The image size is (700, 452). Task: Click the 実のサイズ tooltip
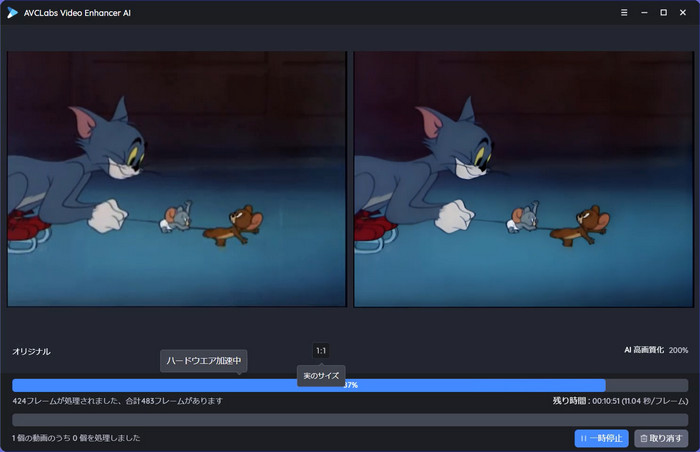pos(321,376)
